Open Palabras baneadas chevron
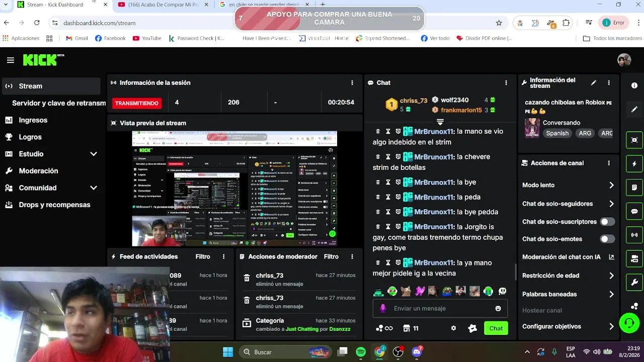644x362 pixels. [x=611, y=294]
